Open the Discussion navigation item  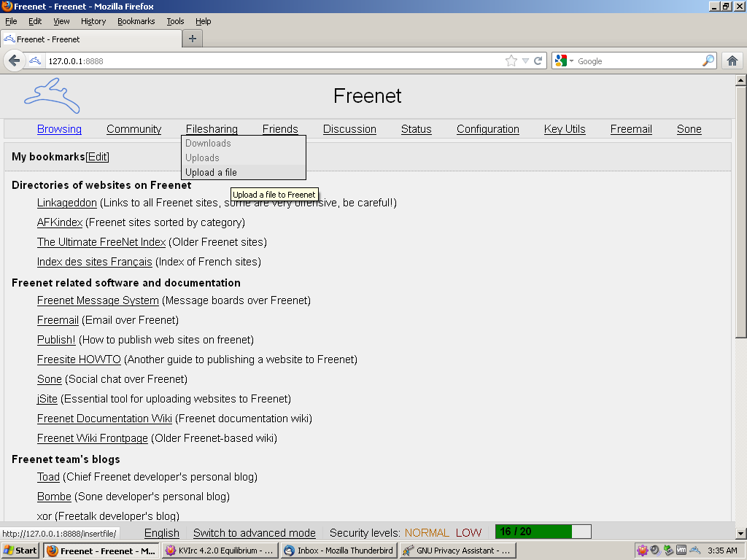(349, 129)
